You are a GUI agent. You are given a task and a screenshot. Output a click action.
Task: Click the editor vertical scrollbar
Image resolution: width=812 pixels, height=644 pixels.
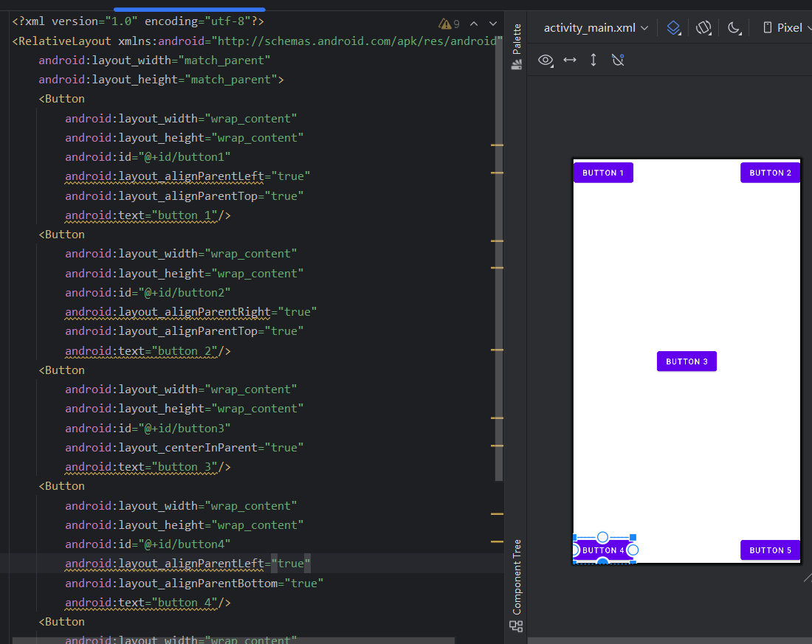pos(499,258)
